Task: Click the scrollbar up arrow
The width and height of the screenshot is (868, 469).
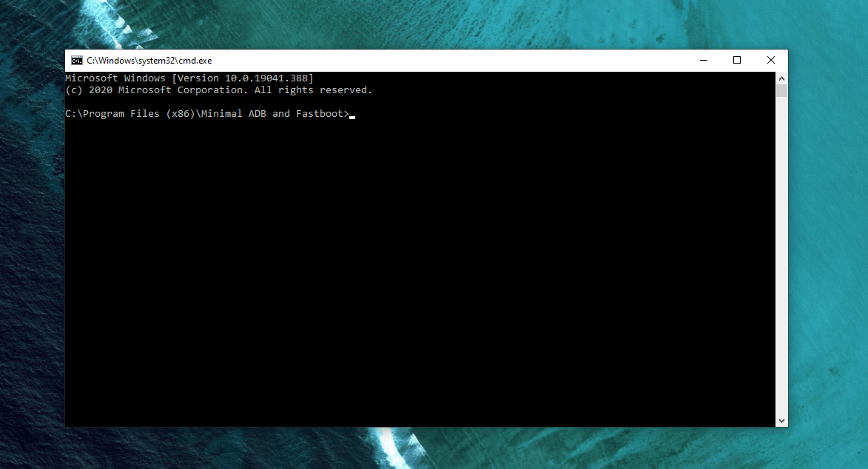Action: [x=781, y=78]
